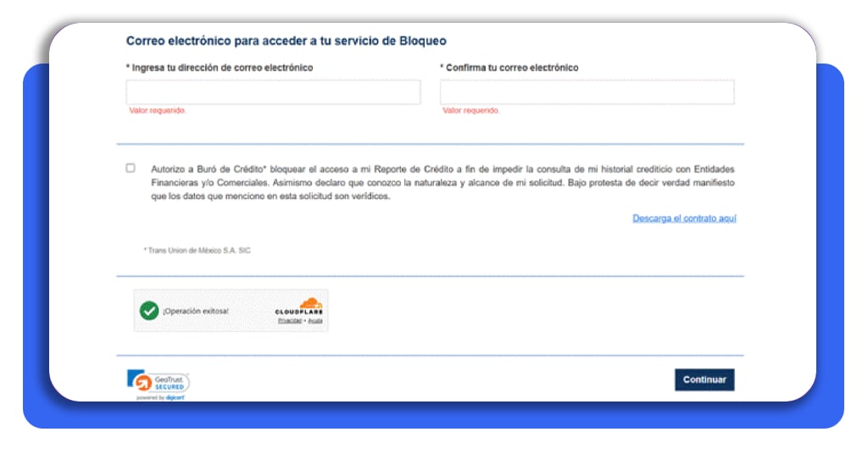
Task: Open the Descarga el contrato aquí link
Action: click(x=684, y=219)
